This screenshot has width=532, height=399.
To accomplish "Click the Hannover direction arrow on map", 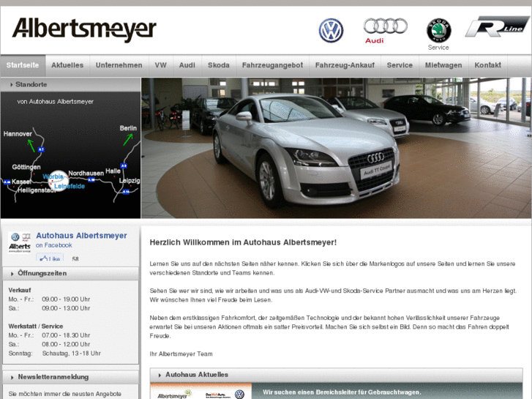I will (31, 146).
